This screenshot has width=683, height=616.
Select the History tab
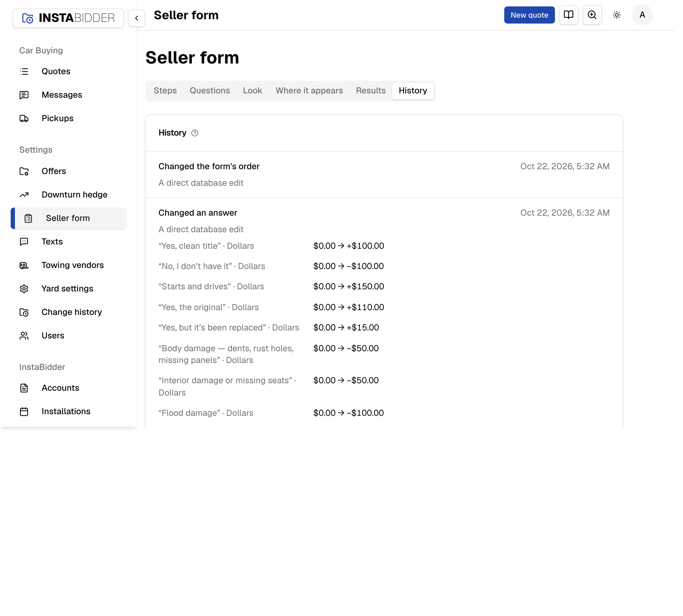(x=413, y=91)
